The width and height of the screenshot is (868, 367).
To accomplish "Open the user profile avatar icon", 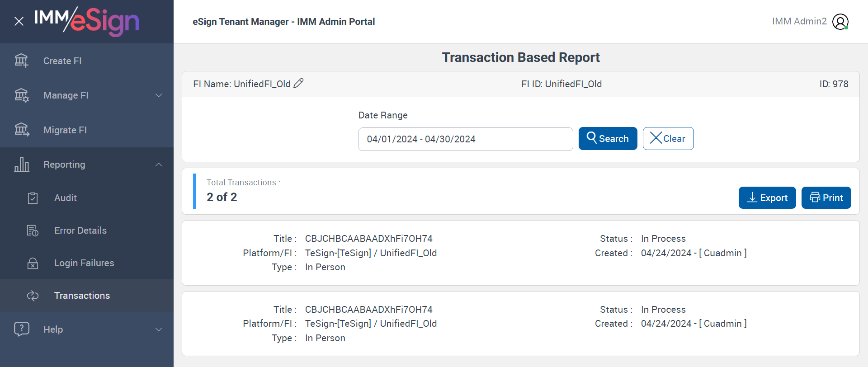I will tap(840, 22).
